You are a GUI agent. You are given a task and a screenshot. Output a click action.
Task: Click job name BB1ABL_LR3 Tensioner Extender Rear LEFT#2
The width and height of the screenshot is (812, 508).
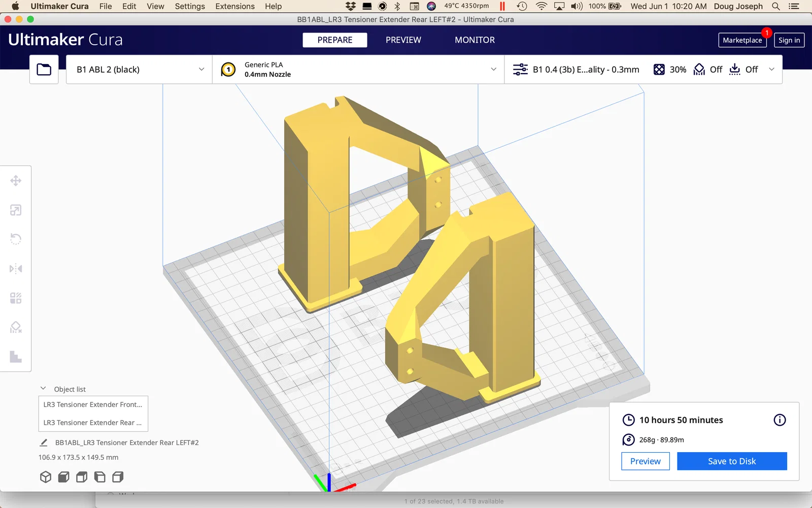127,442
